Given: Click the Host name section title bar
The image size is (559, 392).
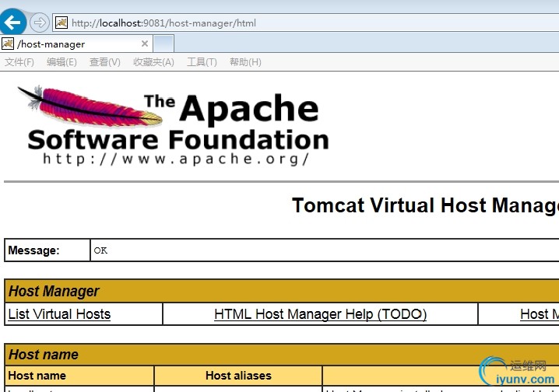Looking at the screenshot, I should click(x=282, y=355).
